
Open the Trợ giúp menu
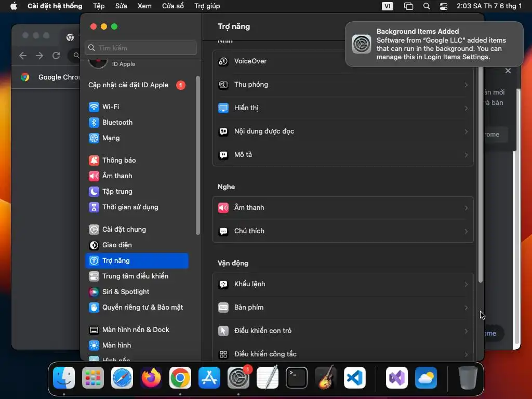pyautogui.click(x=207, y=6)
